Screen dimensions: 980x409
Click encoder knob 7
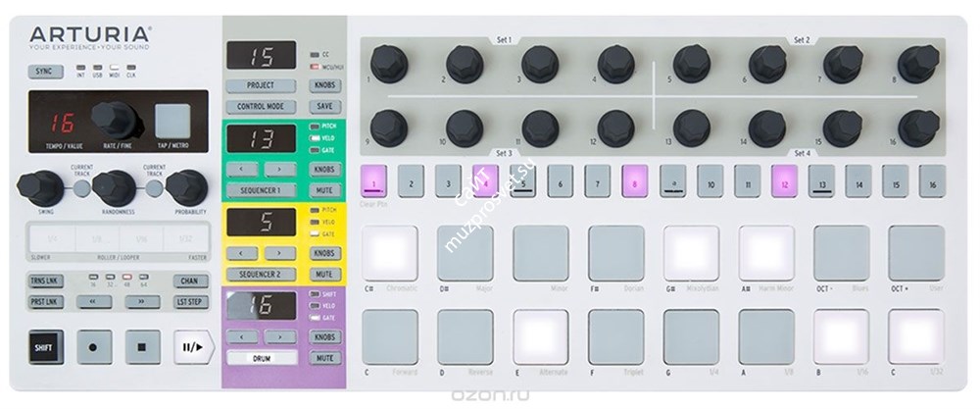(x=843, y=64)
